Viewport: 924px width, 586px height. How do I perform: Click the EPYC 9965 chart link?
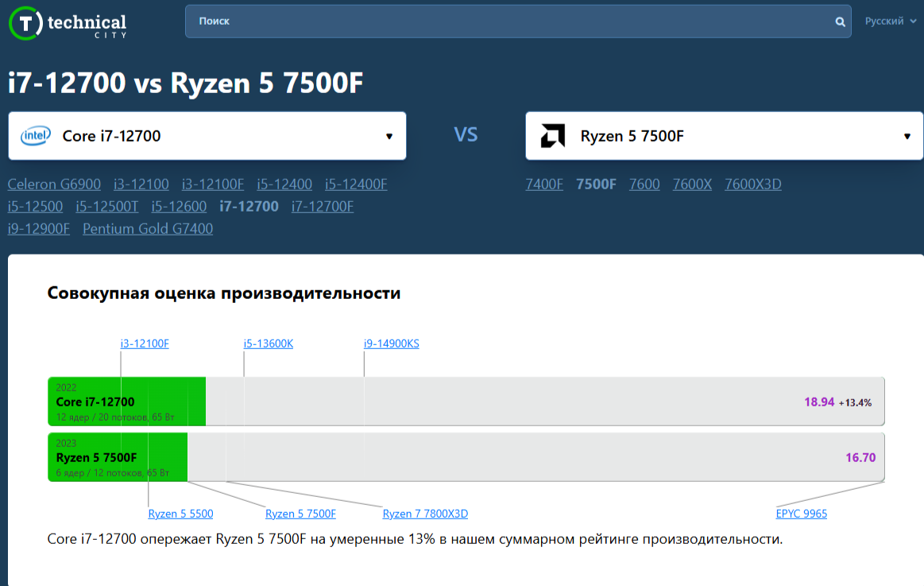802,514
